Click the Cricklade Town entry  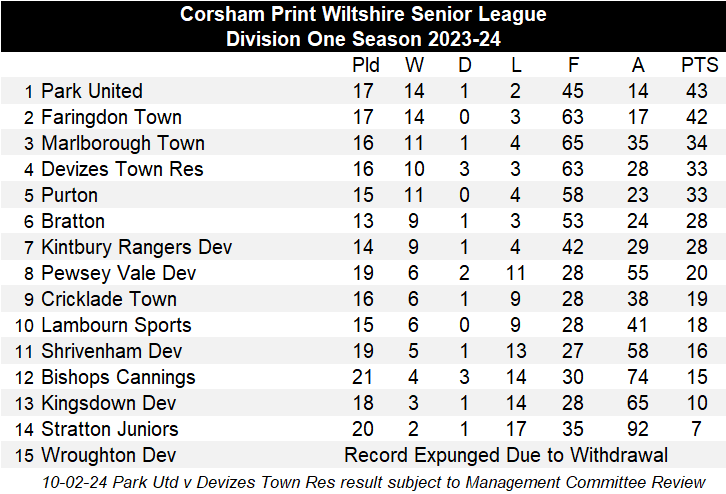pos(109,299)
